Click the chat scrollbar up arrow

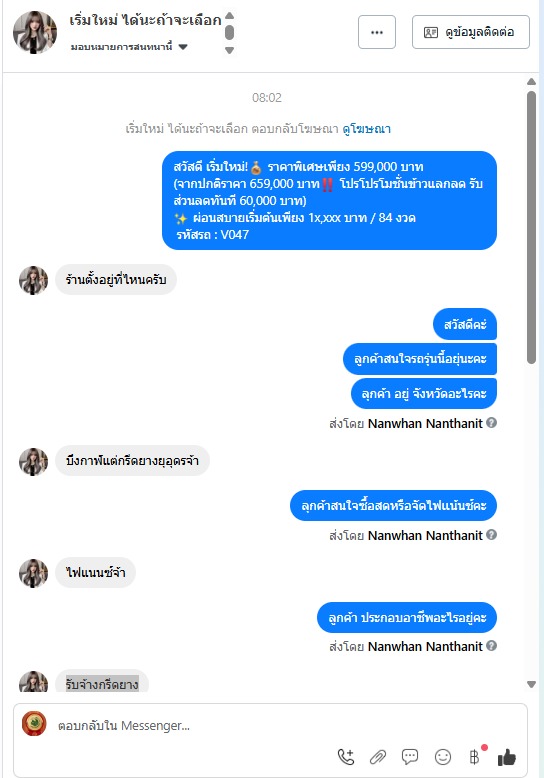[x=531, y=81]
